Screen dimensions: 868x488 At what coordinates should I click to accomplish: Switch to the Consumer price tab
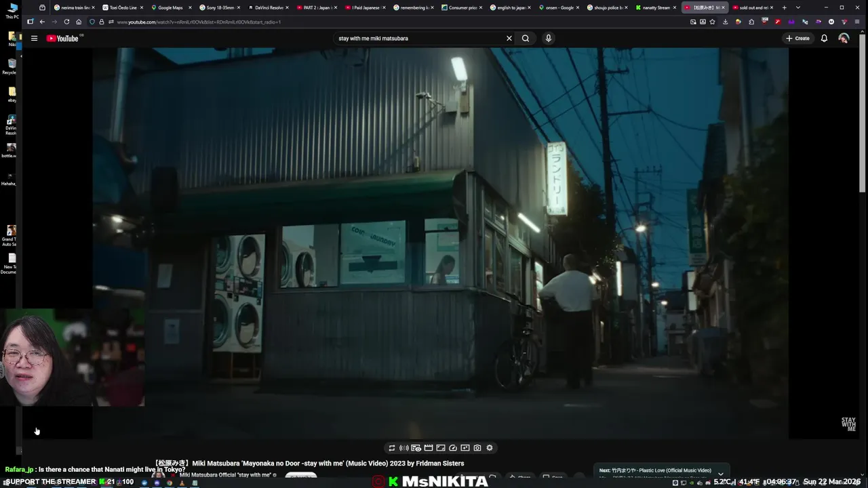tap(461, 7)
